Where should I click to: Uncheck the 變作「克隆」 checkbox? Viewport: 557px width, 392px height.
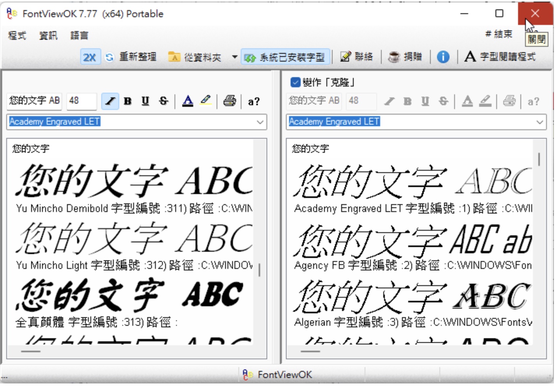pyautogui.click(x=295, y=82)
